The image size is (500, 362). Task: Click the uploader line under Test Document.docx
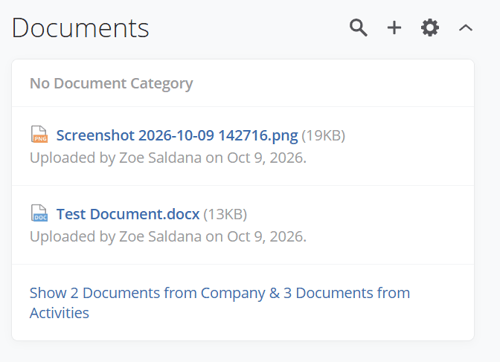tap(168, 236)
